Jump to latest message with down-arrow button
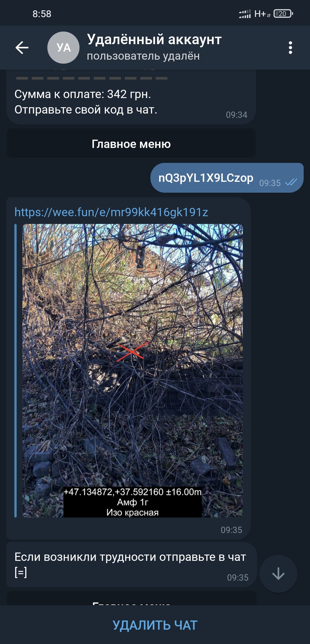Image resolution: width=310 pixels, height=644 pixels. (278, 574)
